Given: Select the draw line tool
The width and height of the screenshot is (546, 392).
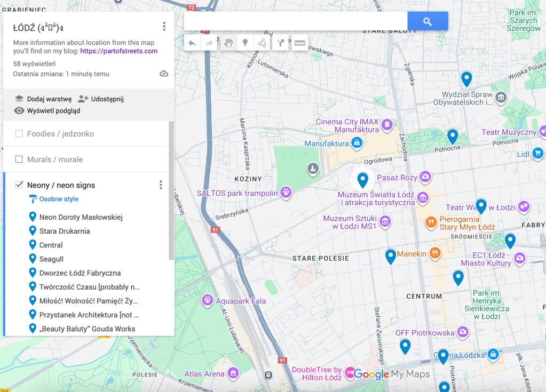Looking at the screenshot, I should pyautogui.click(x=262, y=43).
